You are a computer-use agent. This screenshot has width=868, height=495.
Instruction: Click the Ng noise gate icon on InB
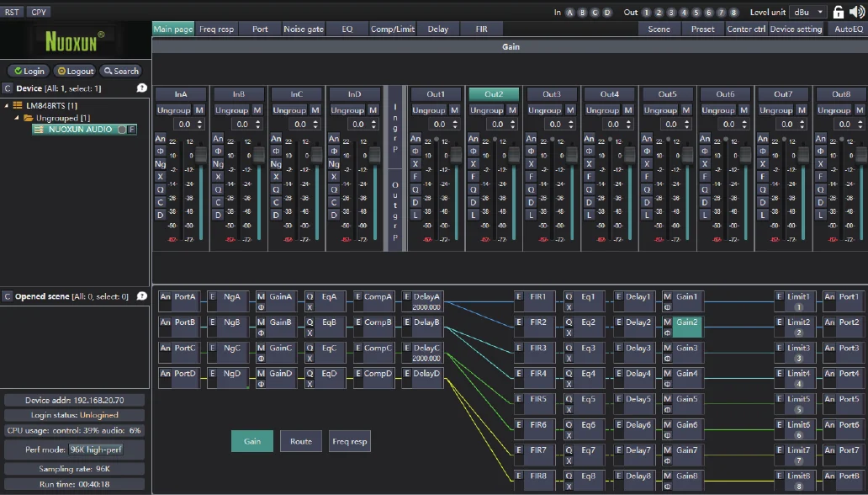coord(218,164)
